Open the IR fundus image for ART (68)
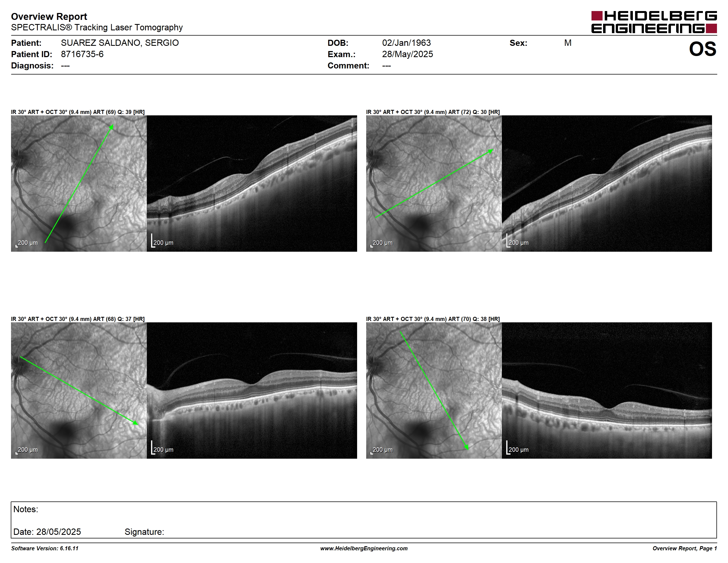Image resolution: width=728 pixels, height=563 pixels. point(79,390)
